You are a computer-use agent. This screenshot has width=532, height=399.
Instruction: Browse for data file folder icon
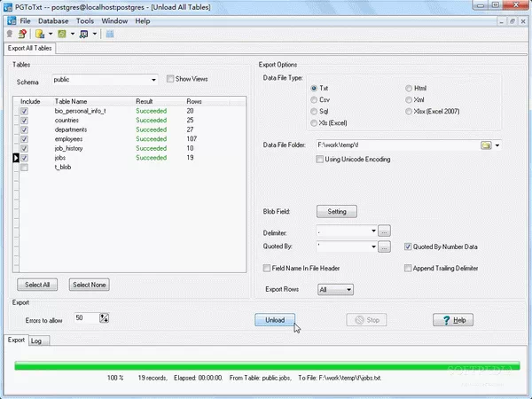tap(486, 145)
